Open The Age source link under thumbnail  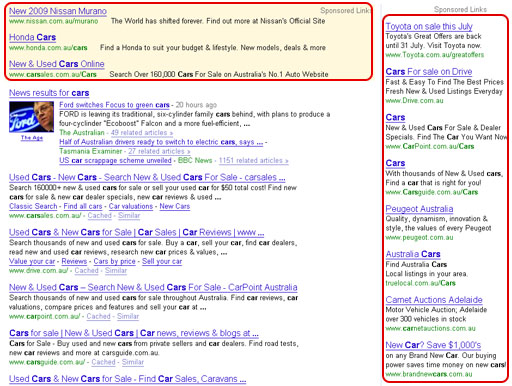pos(32,138)
